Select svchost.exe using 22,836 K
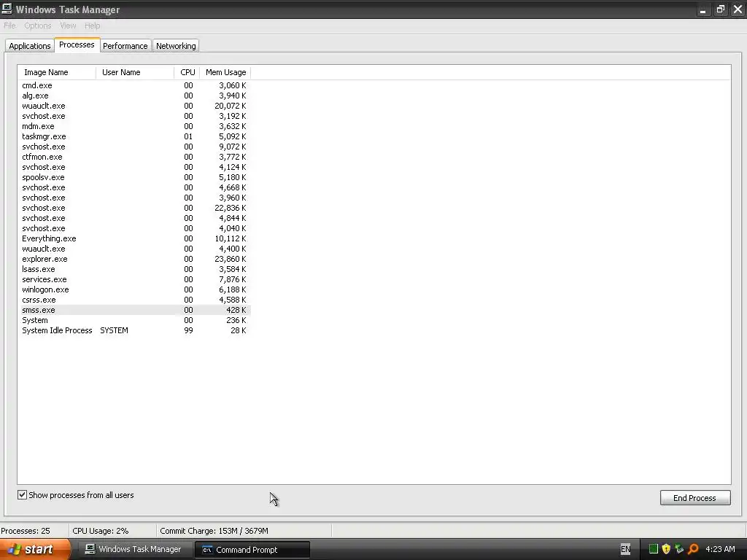The height and width of the screenshot is (560, 747). coord(134,208)
